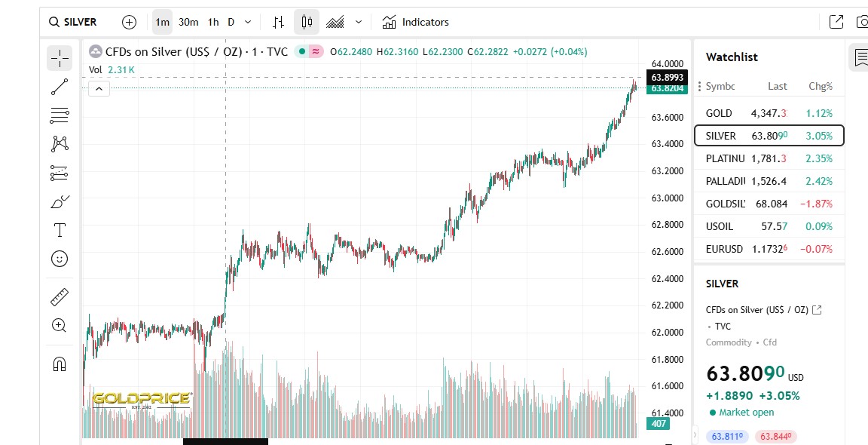Select the Long position forecasting tool
Screen dimensions: 868x445
point(60,173)
